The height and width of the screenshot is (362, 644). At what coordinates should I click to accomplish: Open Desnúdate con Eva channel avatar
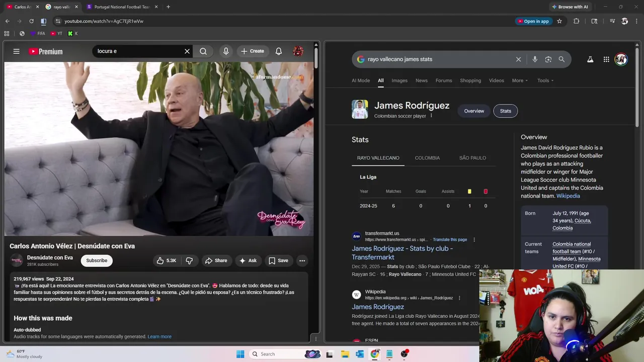(x=17, y=260)
